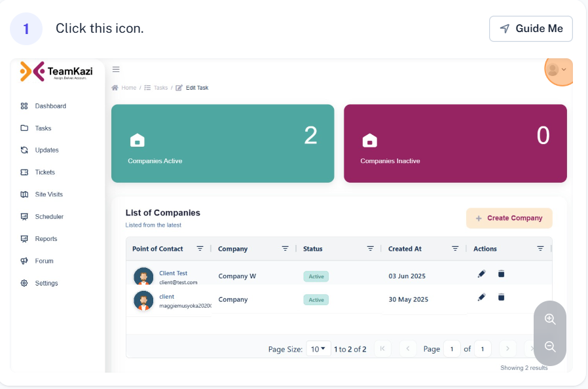Open the Point of Contact column filter
Screen dimensions: 588x389
[x=200, y=249]
